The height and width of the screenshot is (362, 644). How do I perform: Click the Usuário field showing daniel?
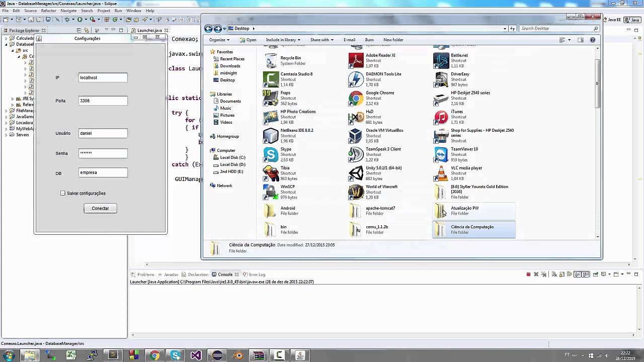103,133
